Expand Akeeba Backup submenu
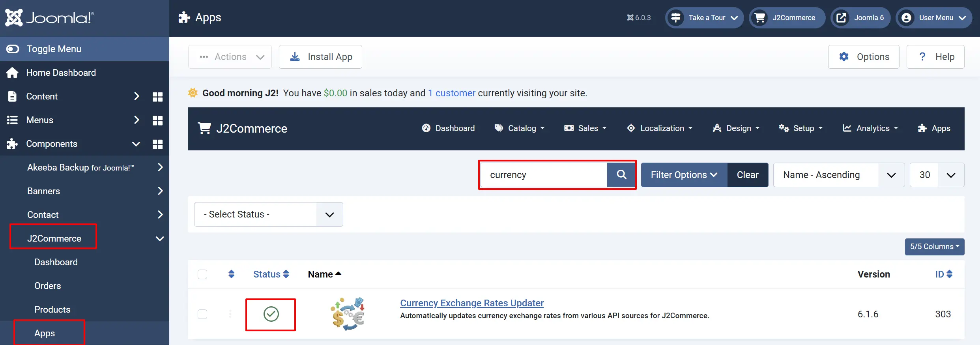Screen dimensions: 980x345 pyautogui.click(x=160, y=167)
